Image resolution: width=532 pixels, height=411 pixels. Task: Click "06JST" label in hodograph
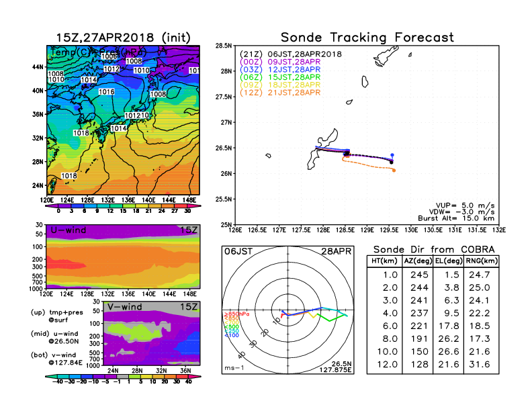pyautogui.click(x=238, y=251)
